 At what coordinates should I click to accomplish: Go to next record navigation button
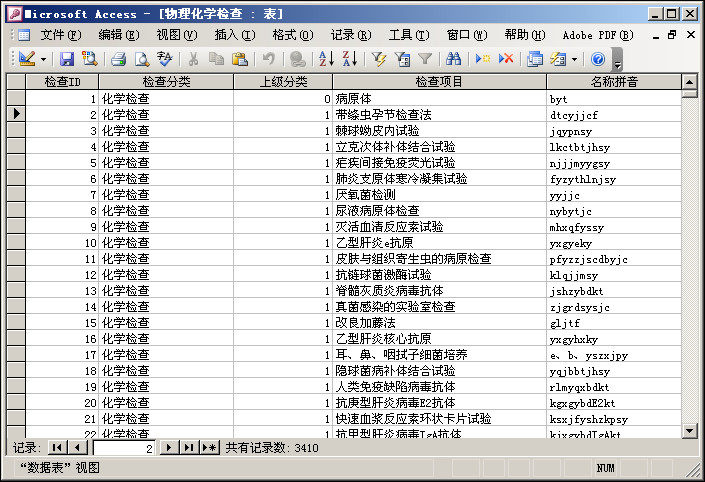point(169,447)
